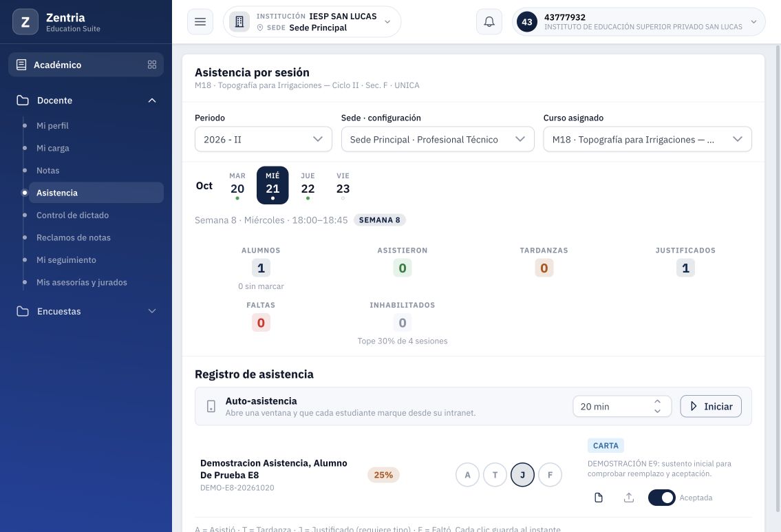
Task: Open the hamburger menu button
Action: 200,22
